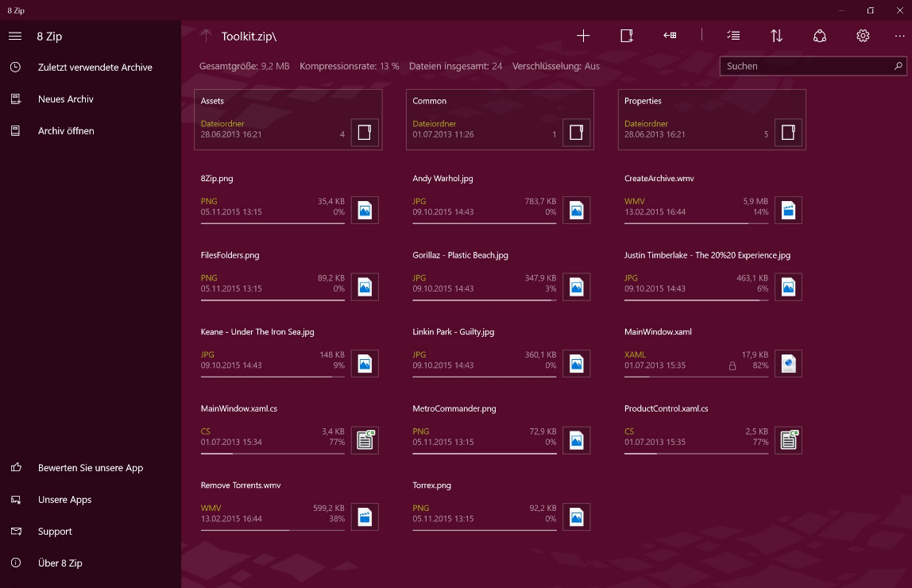Click the Justin Timberlake jpg image icon
Image resolution: width=912 pixels, height=588 pixels.
tap(788, 287)
